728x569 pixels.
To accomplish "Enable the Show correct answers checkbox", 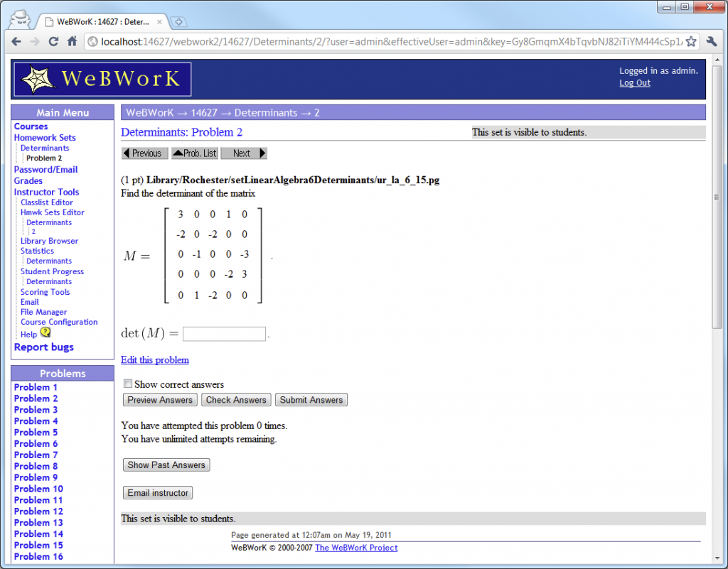I will 127,383.
